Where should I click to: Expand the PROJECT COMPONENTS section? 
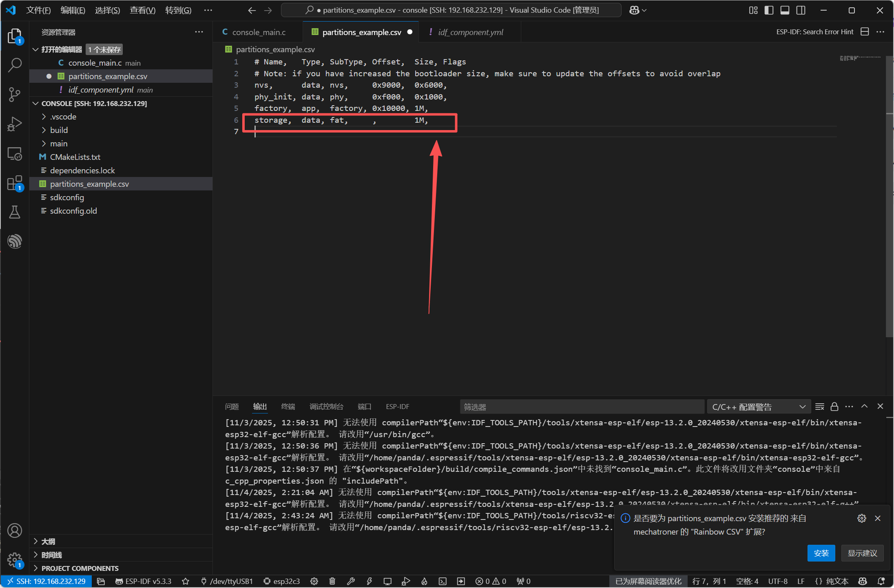coord(80,568)
